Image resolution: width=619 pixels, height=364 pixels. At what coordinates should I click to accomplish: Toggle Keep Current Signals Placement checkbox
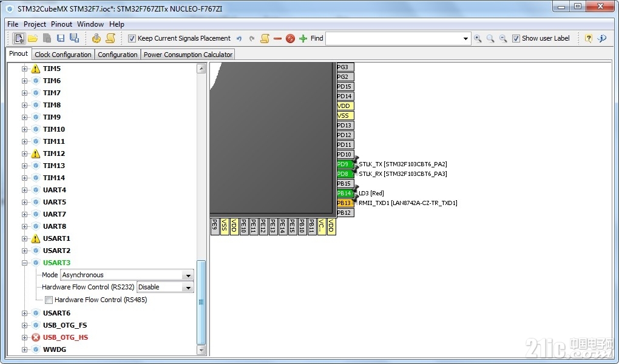132,38
